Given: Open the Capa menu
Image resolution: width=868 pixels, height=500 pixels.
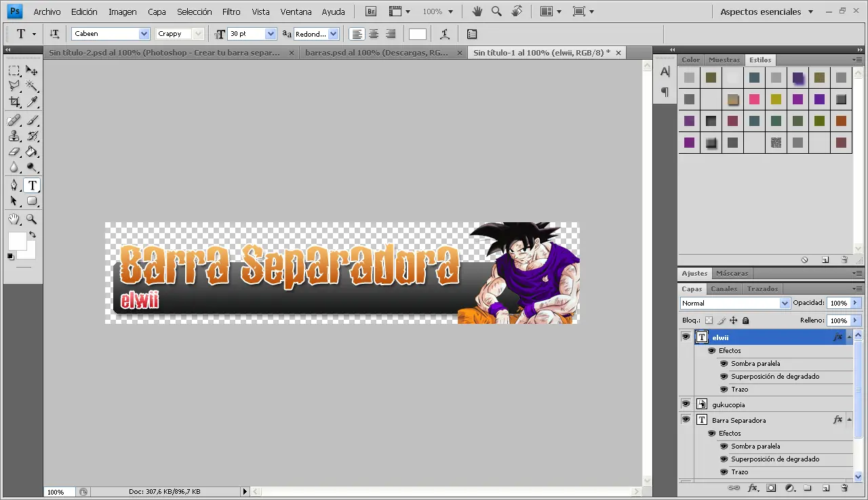Looking at the screenshot, I should point(157,12).
